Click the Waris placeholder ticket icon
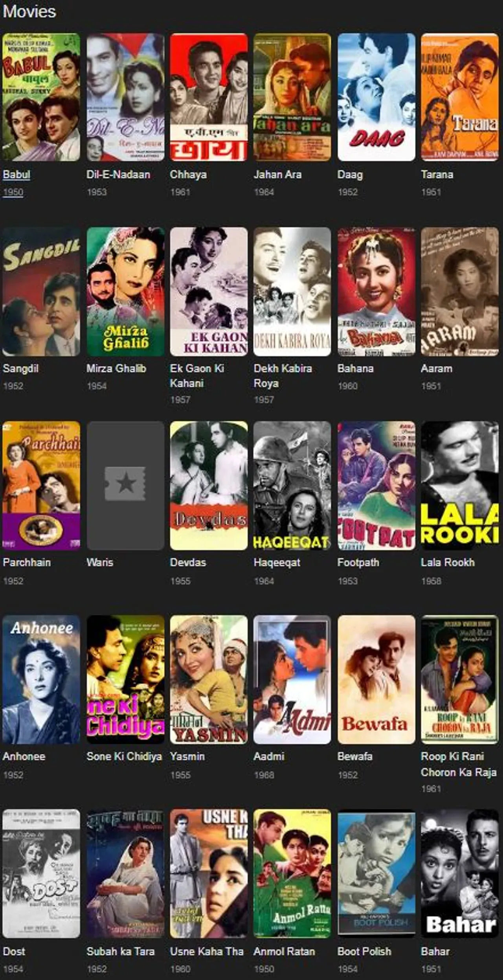The height and width of the screenshot is (980, 503). (125, 484)
